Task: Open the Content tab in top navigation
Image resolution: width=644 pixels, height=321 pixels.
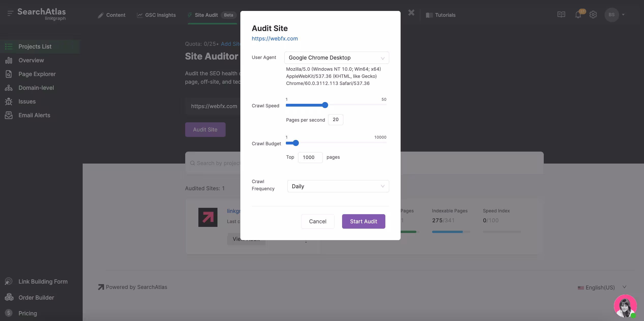Action: [x=116, y=15]
